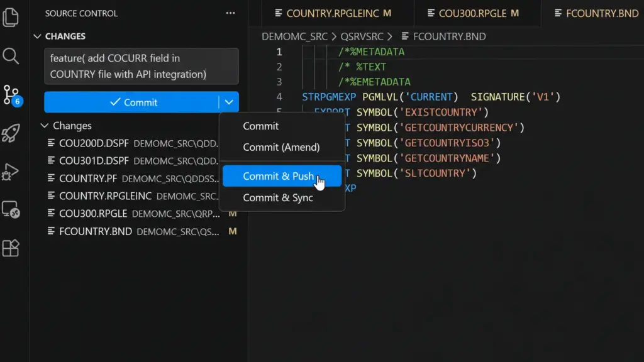Open the Extensions view icon
644x362 pixels.
pos(11,248)
